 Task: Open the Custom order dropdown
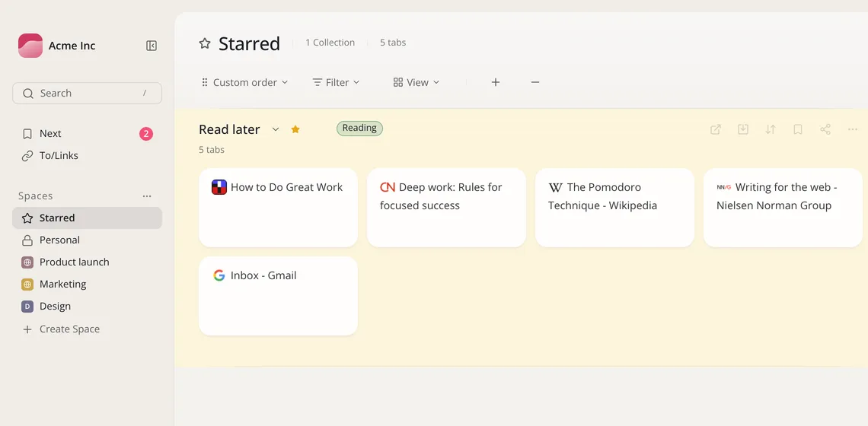pos(244,82)
